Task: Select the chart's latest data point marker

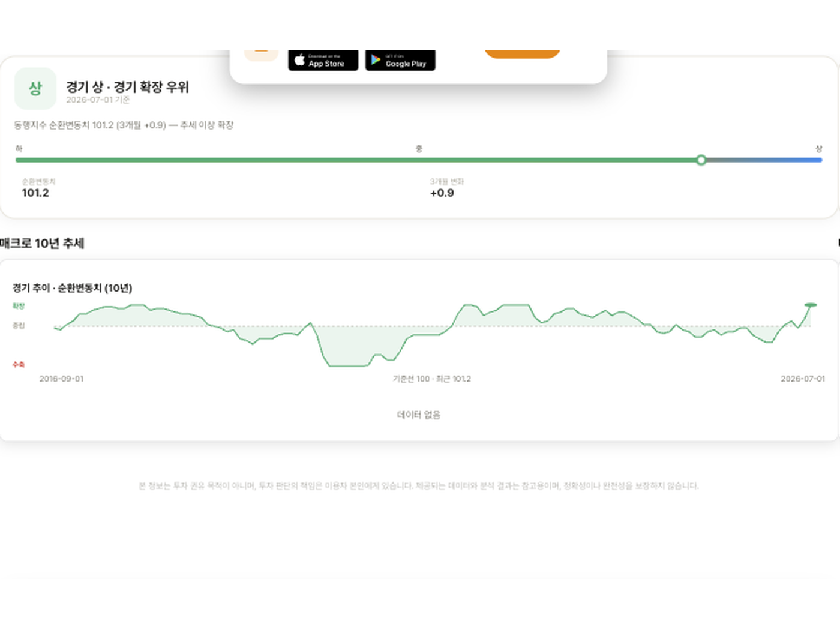Action: click(x=811, y=305)
